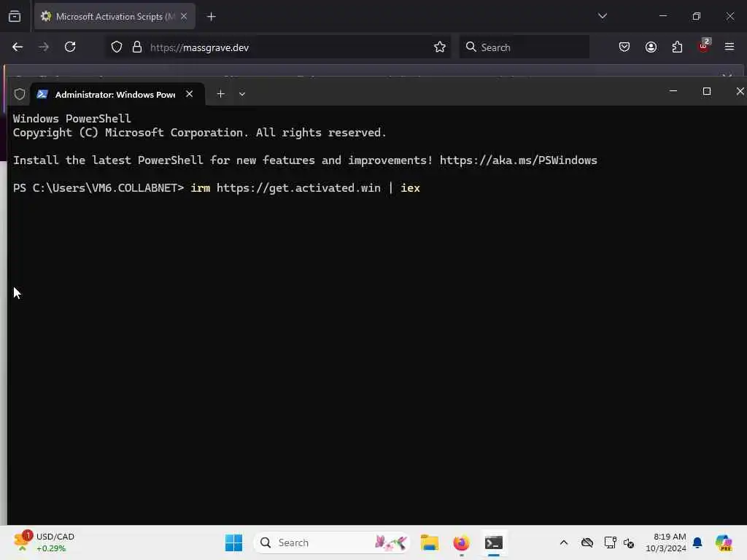The image size is (747, 560).
Task: Close the Administrator: Windows PowerShell tab
Action: coord(189,94)
